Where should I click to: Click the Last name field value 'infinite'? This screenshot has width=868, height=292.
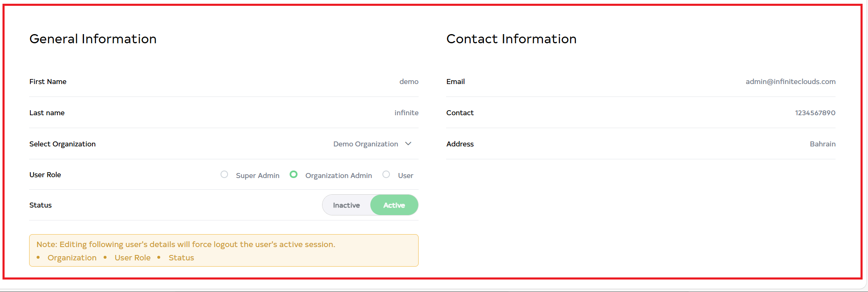pyautogui.click(x=406, y=113)
